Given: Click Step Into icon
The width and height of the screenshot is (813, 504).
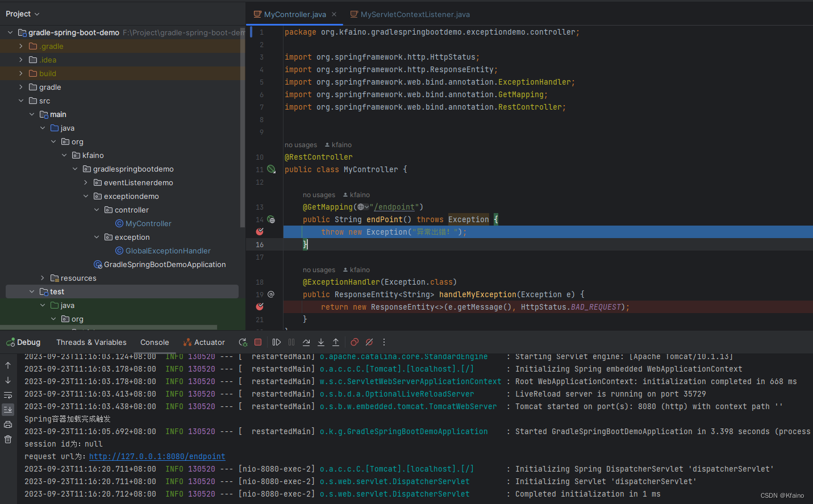Looking at the screenshot, I should (321, 342).
